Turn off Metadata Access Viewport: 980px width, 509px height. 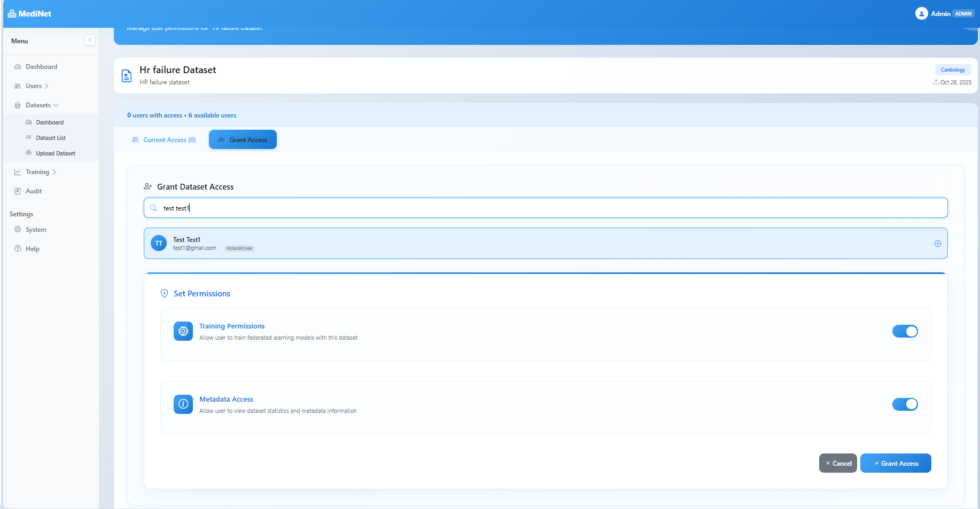(905, 404)
